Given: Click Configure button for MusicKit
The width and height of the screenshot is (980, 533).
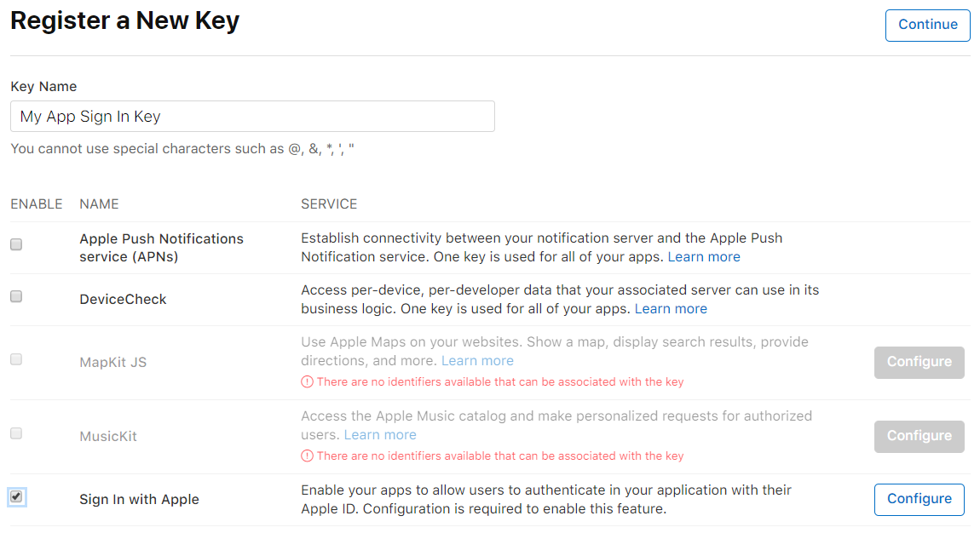Looking at the screenshot, I should (x=919, y=436).
